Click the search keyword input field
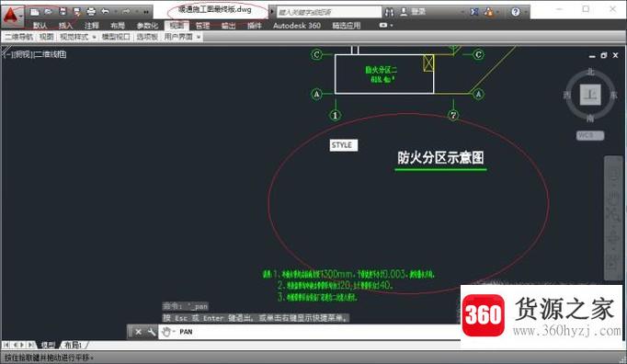 (x=329, y=12)
